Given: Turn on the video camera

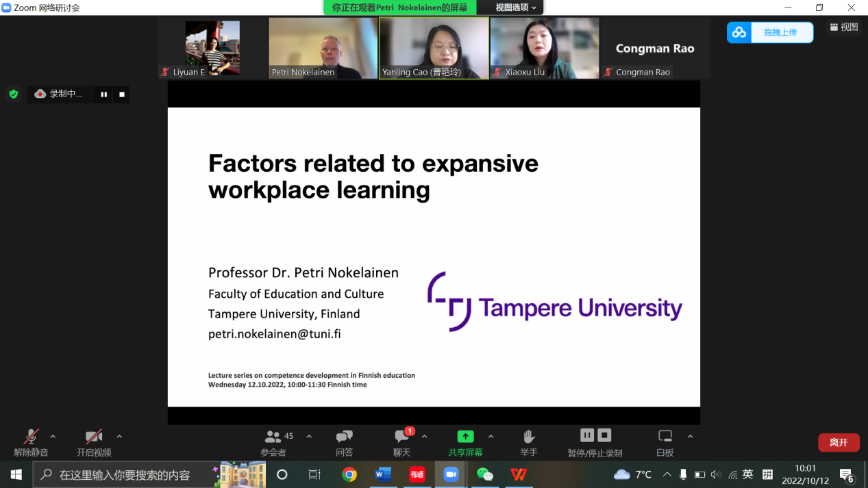Looking at the screenshot, I should pyautogui.click(x=94, y=442).
